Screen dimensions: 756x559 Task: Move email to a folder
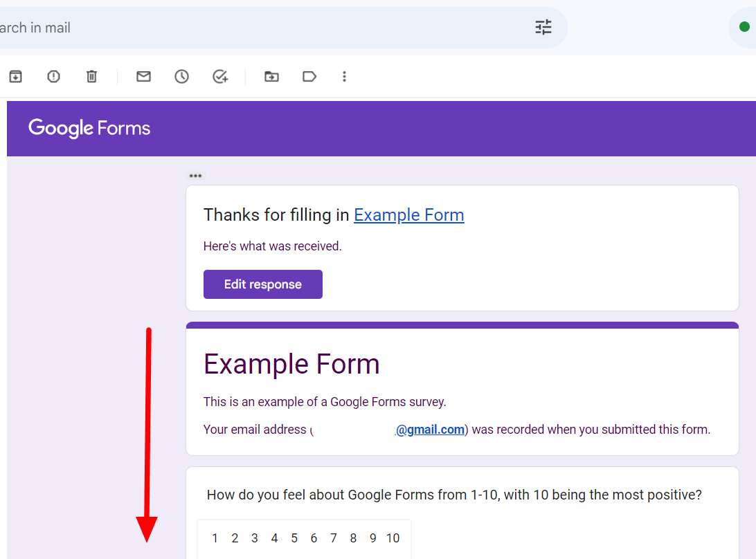click(271, 77)
